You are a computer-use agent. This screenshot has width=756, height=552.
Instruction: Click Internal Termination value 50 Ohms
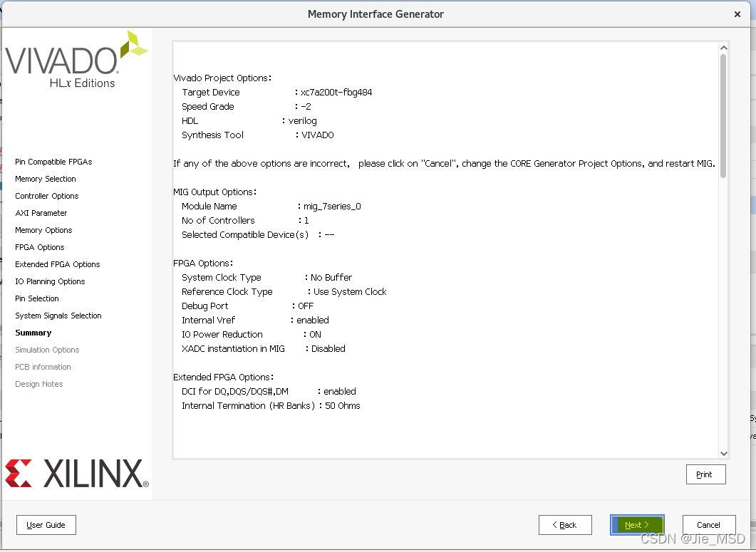(343, 406)
